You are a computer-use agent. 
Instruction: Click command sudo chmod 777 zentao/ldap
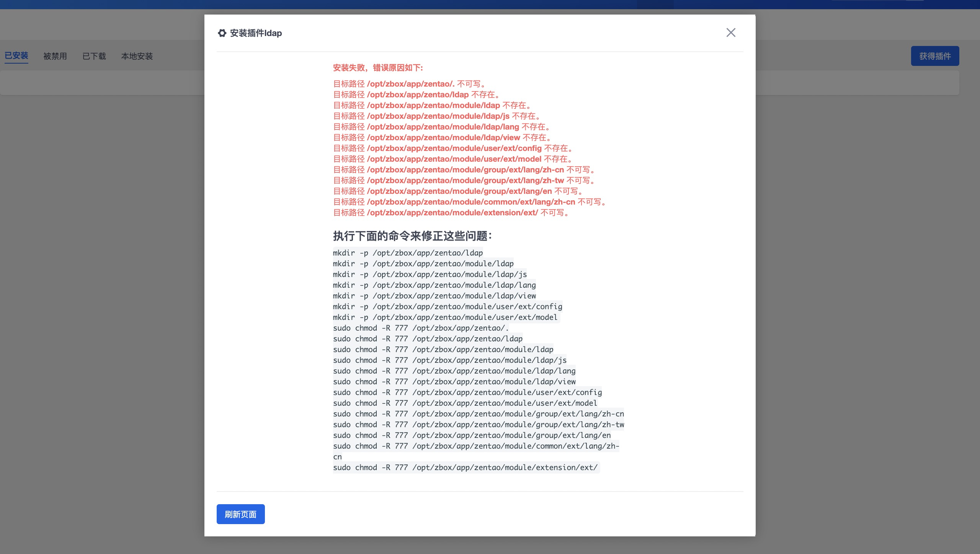[428, 339]
